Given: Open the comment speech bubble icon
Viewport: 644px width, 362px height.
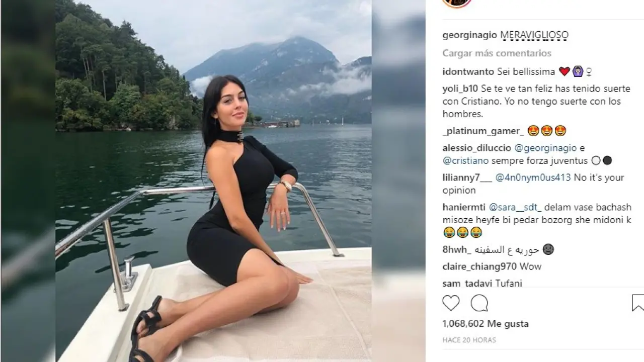Looking at the screenshot, I should [x=479, y=303].
